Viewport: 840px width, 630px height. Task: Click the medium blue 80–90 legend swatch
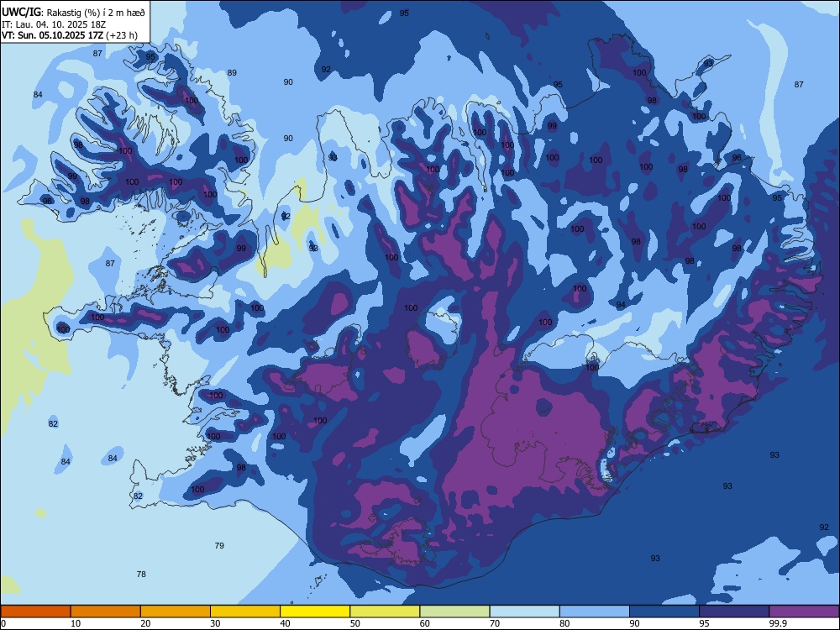point(595,612)
